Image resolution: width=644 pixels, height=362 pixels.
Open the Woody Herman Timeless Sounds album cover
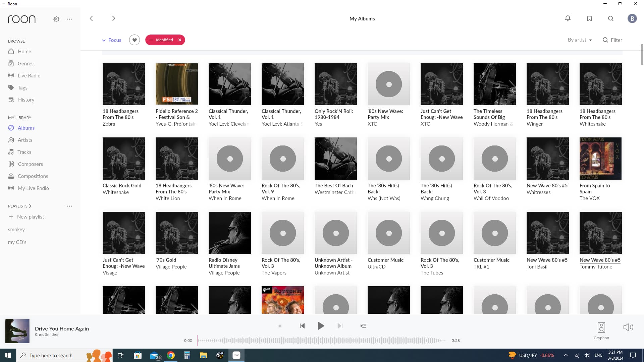coord(494,84)
